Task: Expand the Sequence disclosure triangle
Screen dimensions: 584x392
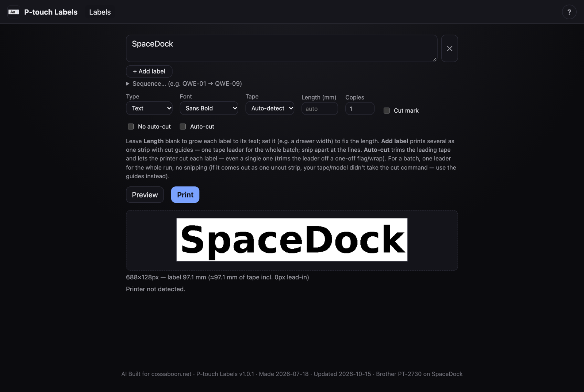Action: [128, 84]
